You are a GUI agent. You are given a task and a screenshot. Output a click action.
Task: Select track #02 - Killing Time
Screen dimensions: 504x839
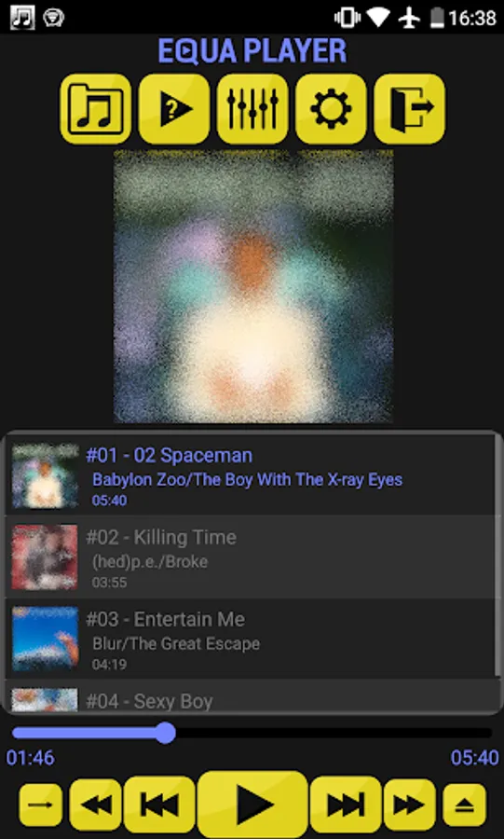[x=250, y=557]
